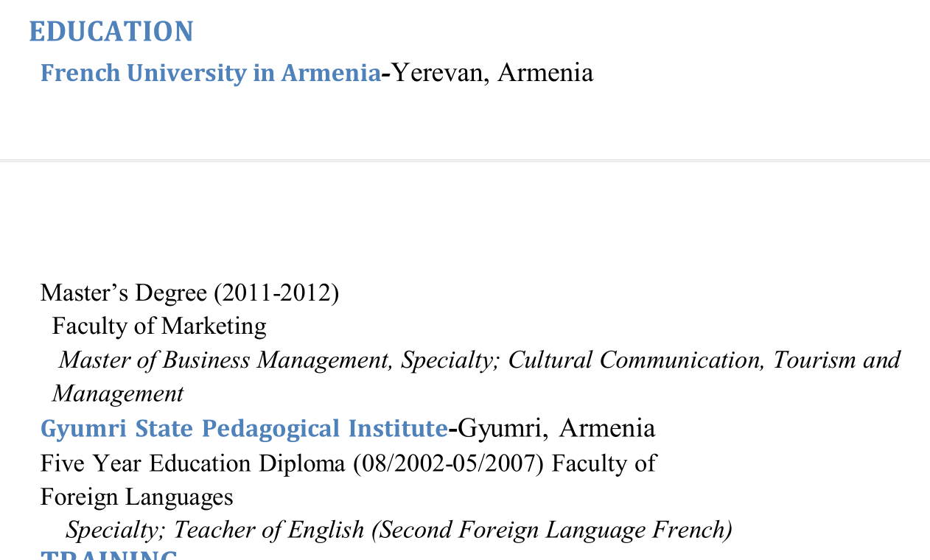This screenshot has height=560, width=930.
Task: Click the (2011-2012) date range
Action: (276, 293)
